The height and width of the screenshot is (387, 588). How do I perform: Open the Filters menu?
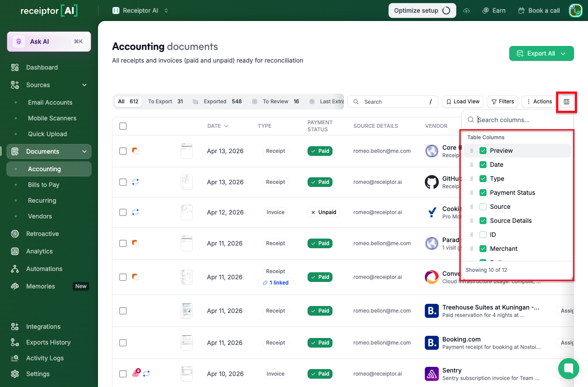[x=502, y=102]
